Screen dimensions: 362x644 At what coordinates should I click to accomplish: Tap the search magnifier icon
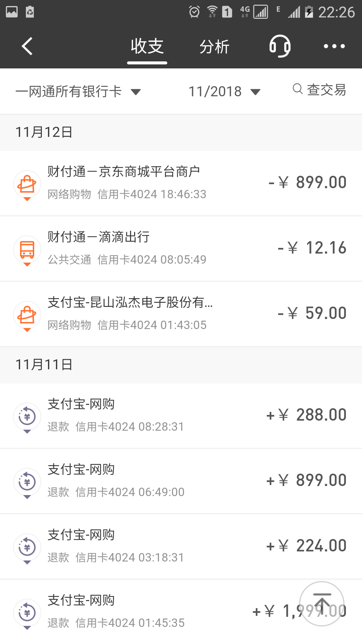pos(297,89)
